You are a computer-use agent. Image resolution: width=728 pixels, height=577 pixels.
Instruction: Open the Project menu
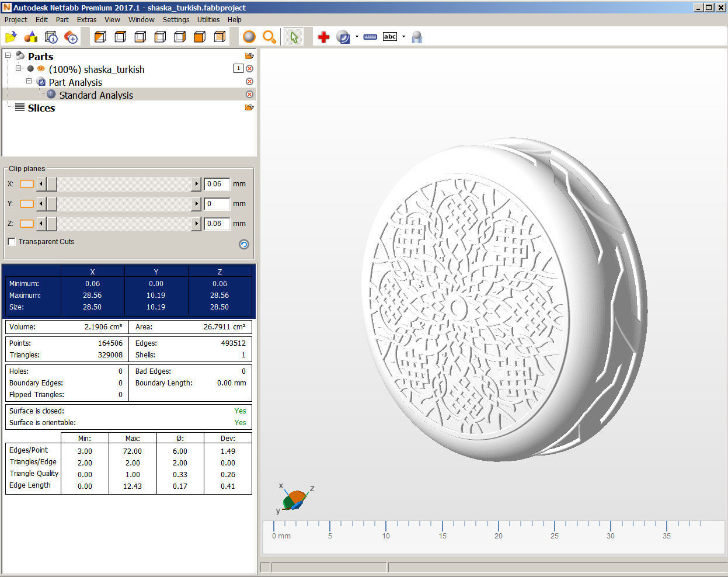coord(16,19)
